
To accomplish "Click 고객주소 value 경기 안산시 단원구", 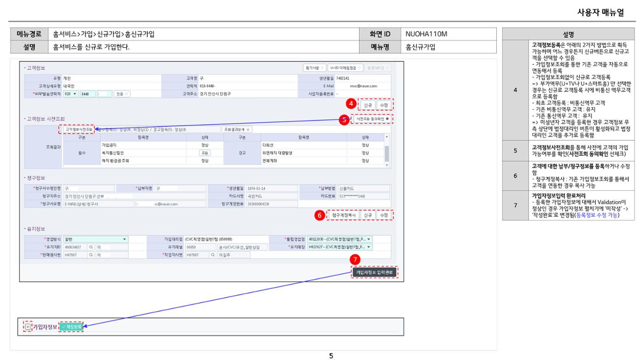I will 216,93.
